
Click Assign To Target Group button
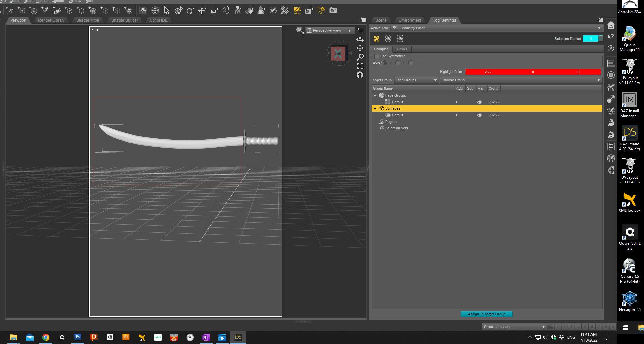pyautogui.click(x=487, y=314)
